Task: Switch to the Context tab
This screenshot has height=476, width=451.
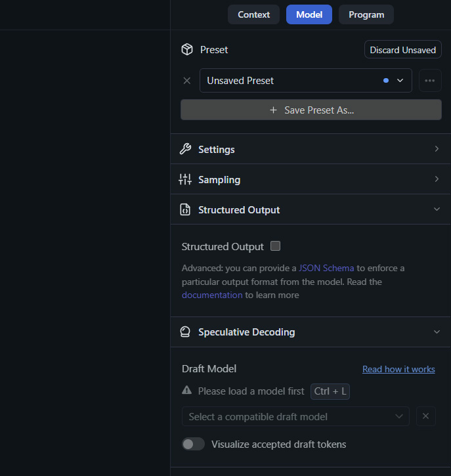Action: 253,14
